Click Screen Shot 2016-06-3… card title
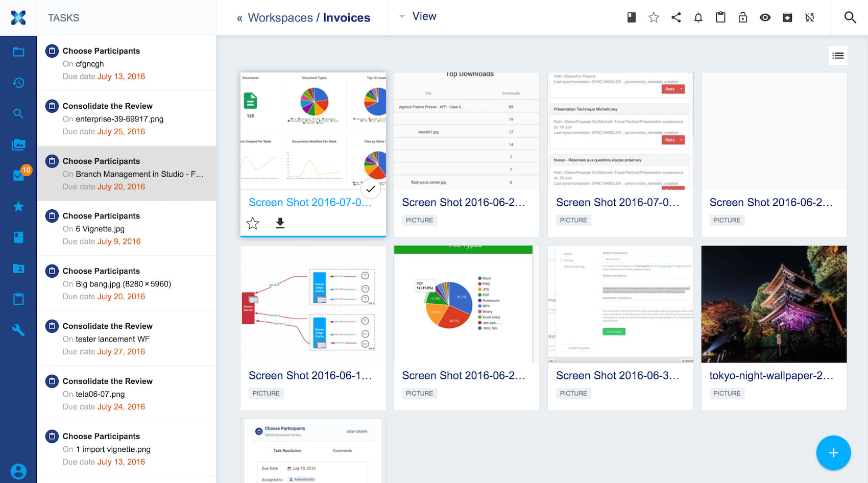 [x=617, y=376]
